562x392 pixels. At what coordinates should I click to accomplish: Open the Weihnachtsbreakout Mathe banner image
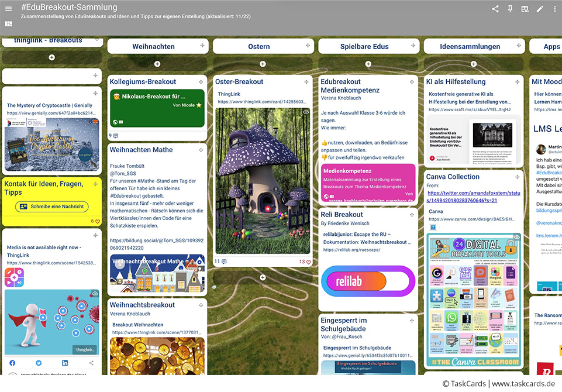point(157,273)
